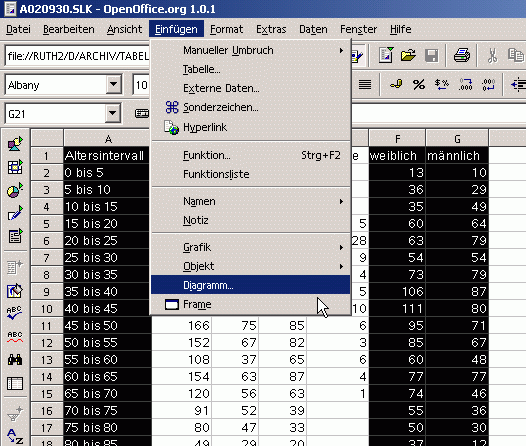Viewport: 526px width, 446px height.
Task: Click the font size field showing 10
Action: pos(141,85)
